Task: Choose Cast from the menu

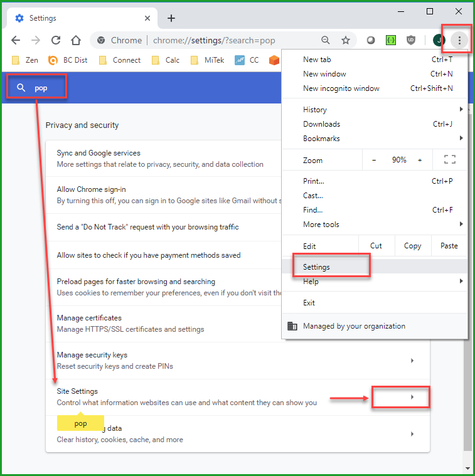Action: click(x=375, y=196)
